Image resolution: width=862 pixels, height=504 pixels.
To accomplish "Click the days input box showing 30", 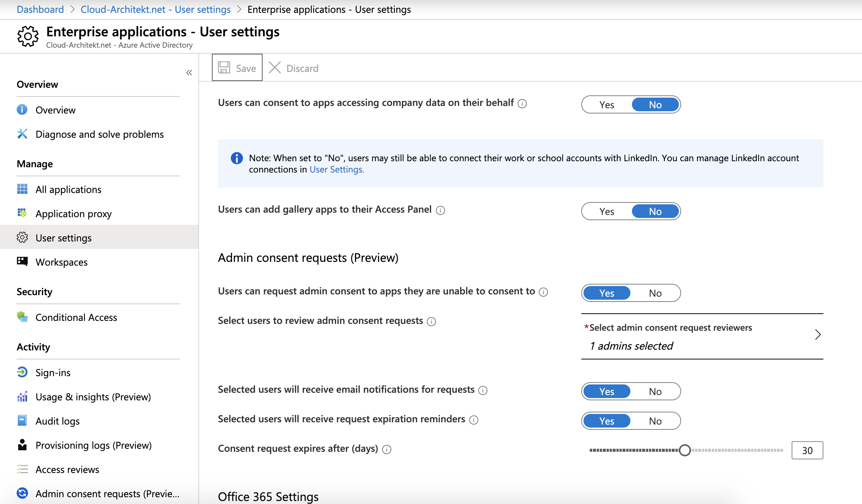I will pos(807,450).
